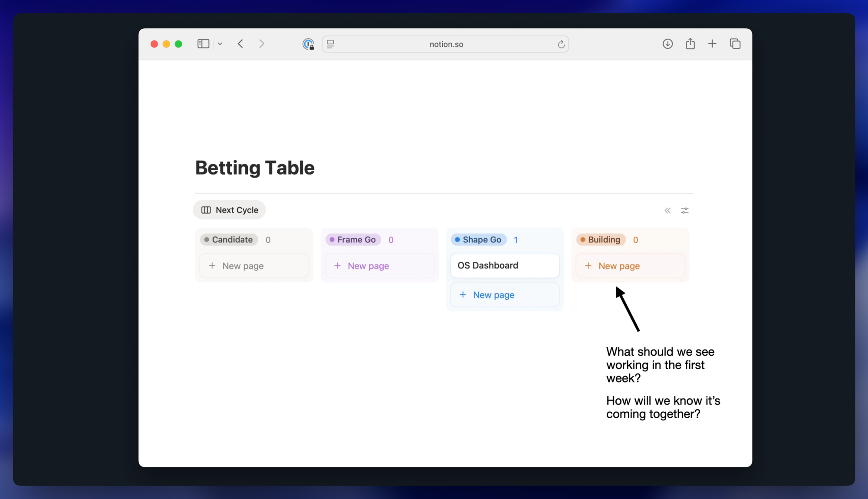Click the Candidate status tag
868x499 pixels.
click(x=229, y=240)
